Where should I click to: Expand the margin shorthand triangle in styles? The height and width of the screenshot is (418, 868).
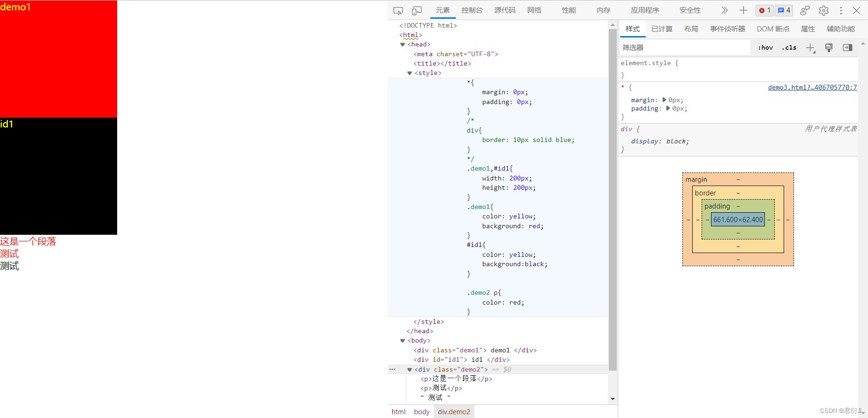664,100
